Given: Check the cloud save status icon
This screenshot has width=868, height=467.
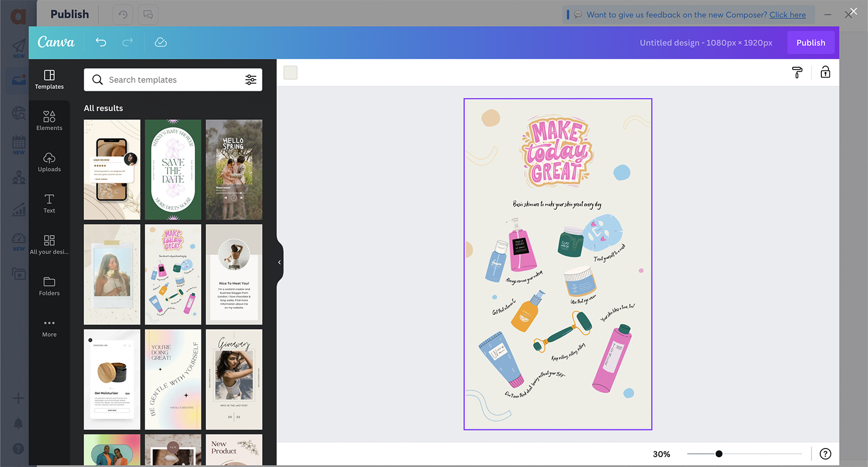Looking at the screenshot, I should [x=161, y=42].
